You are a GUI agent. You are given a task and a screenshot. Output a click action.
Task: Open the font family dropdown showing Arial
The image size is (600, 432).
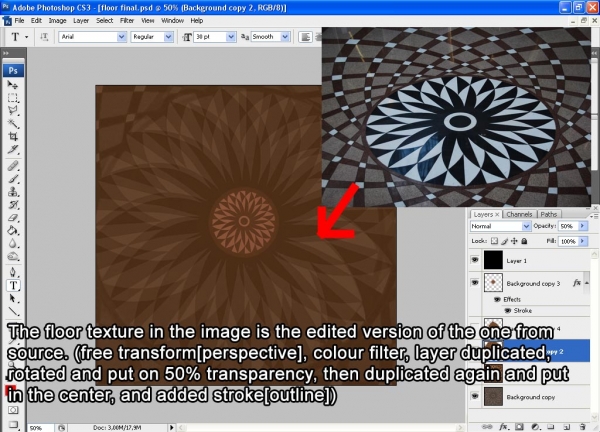[x=121, y=37]
